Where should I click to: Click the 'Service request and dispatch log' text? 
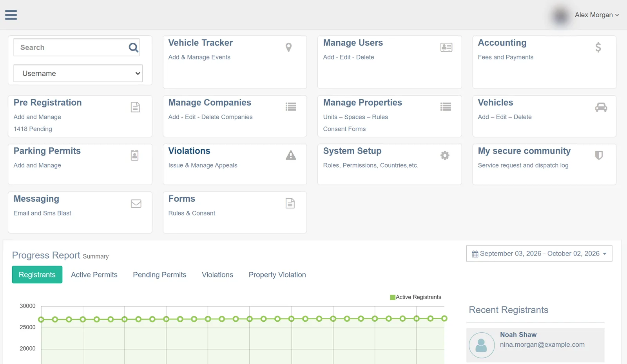pos(523,165)
